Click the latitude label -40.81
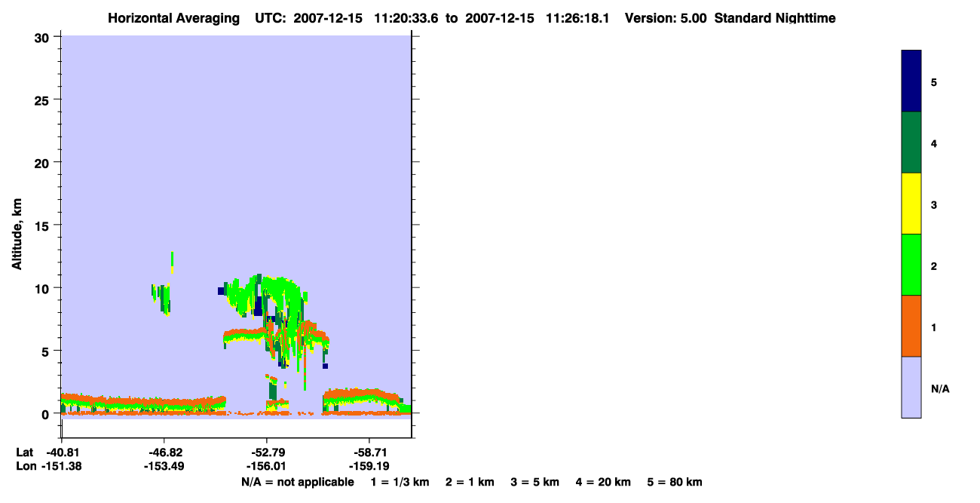The width and height of the screenshot is (980, 503). click(62, 452)
